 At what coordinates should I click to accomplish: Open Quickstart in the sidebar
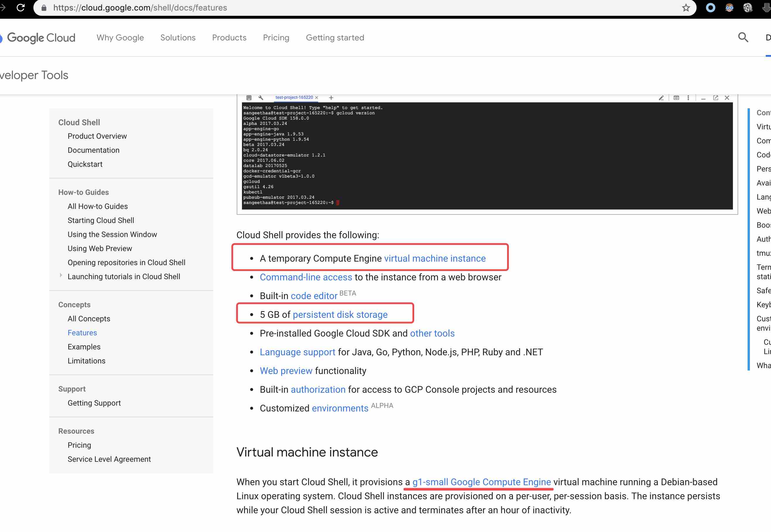click(85, 164)
